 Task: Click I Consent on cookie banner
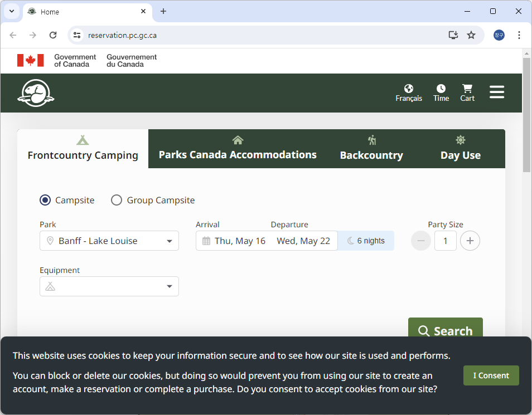coord(491,375)
